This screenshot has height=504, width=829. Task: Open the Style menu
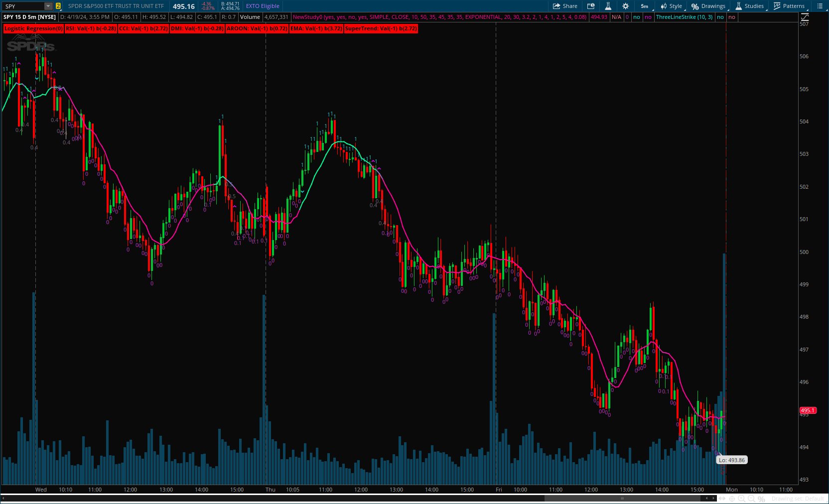(x=672, y=6)
